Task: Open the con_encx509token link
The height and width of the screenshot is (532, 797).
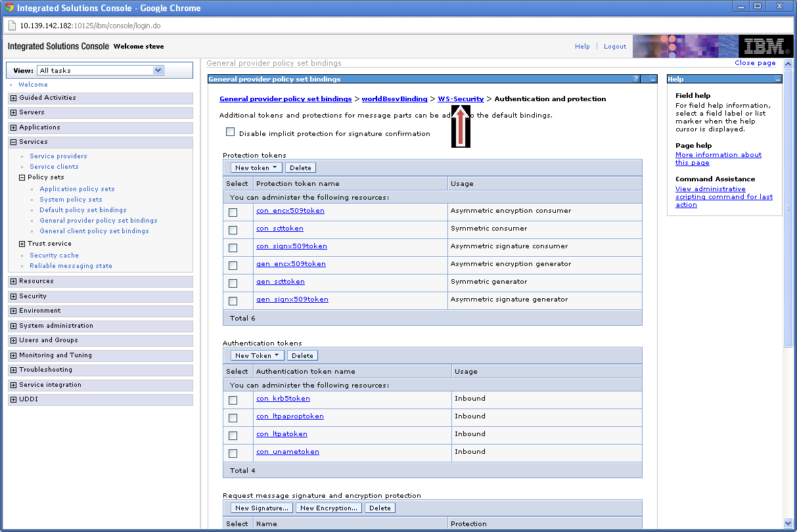Action: tap(290, 211)
